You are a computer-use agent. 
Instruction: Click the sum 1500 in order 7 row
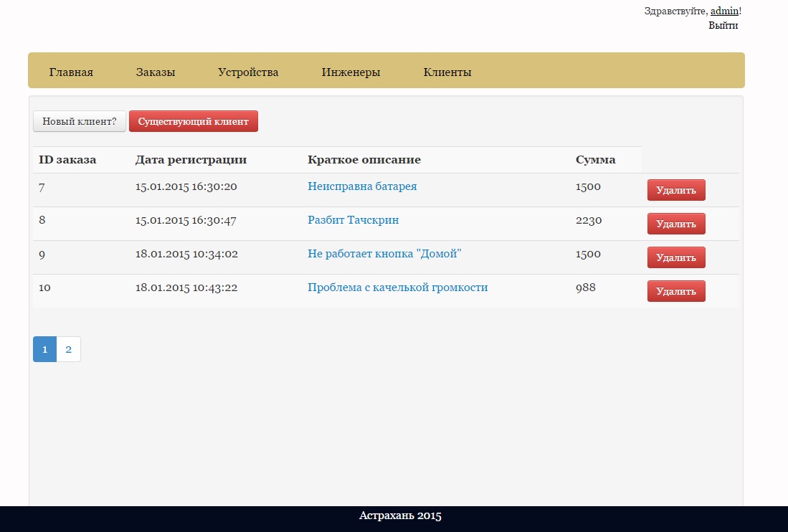coord(588,186)
